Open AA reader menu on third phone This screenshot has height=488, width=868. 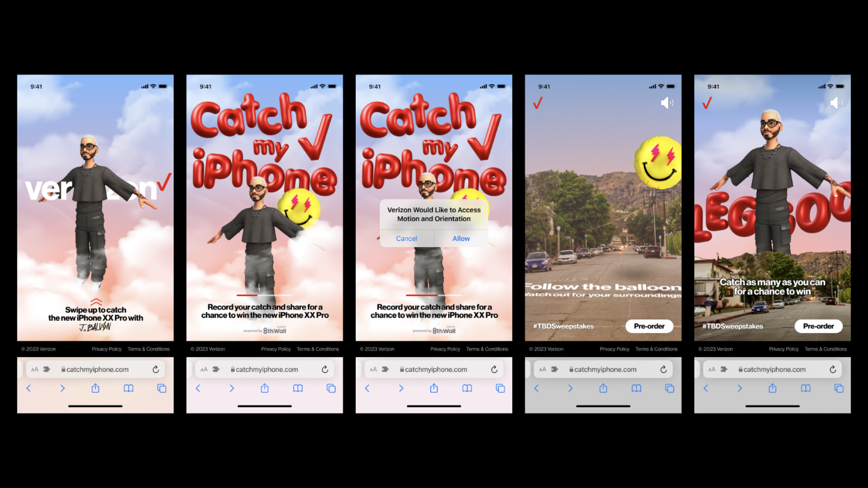(373, 370)
